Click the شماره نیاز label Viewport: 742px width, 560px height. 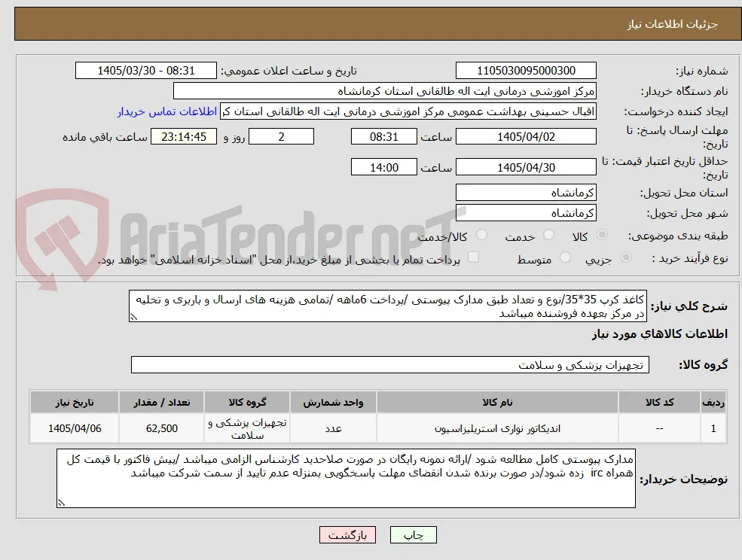click(x=701, y=71)
